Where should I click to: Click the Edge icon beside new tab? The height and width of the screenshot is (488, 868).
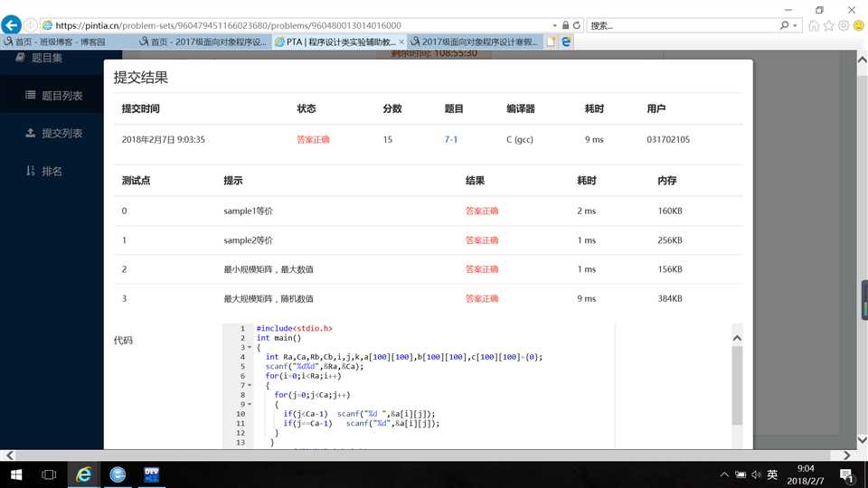tap(566, 42)
